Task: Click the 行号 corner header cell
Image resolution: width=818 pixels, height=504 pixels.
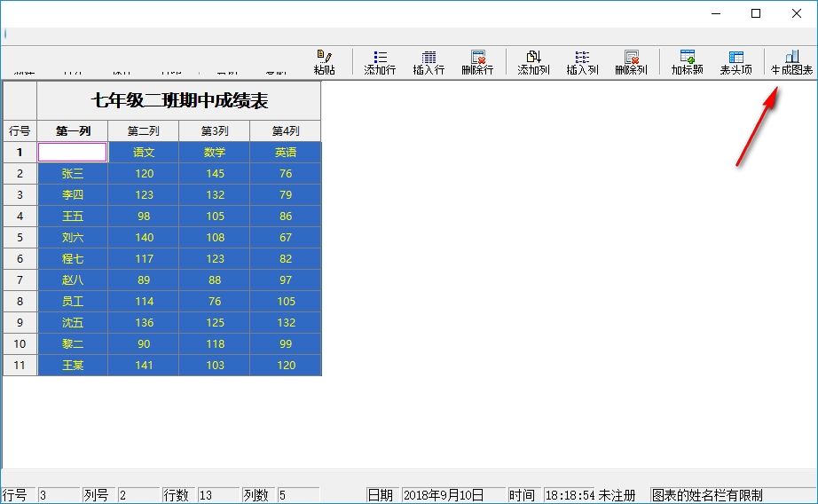Action: [x=20, y=131]
